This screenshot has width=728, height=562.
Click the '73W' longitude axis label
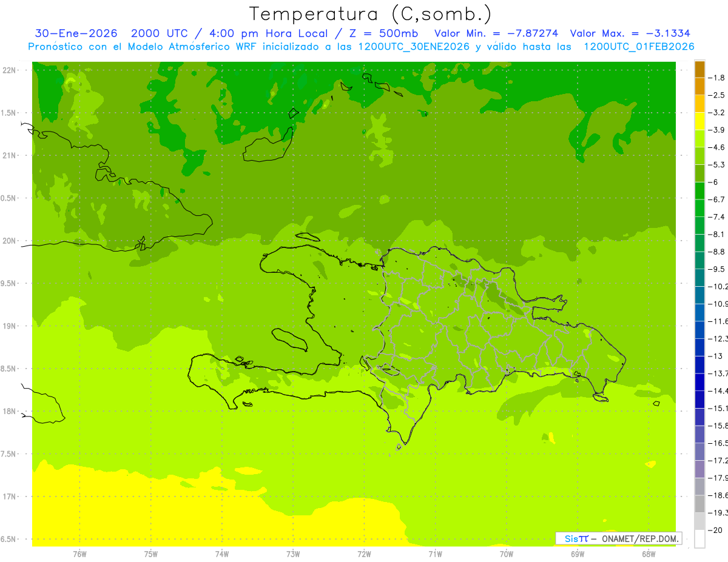pyautogui.click(x=293, y=554)
